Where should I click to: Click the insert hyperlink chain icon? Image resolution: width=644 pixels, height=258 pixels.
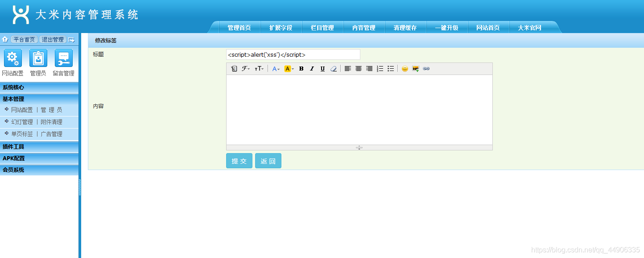426,69
